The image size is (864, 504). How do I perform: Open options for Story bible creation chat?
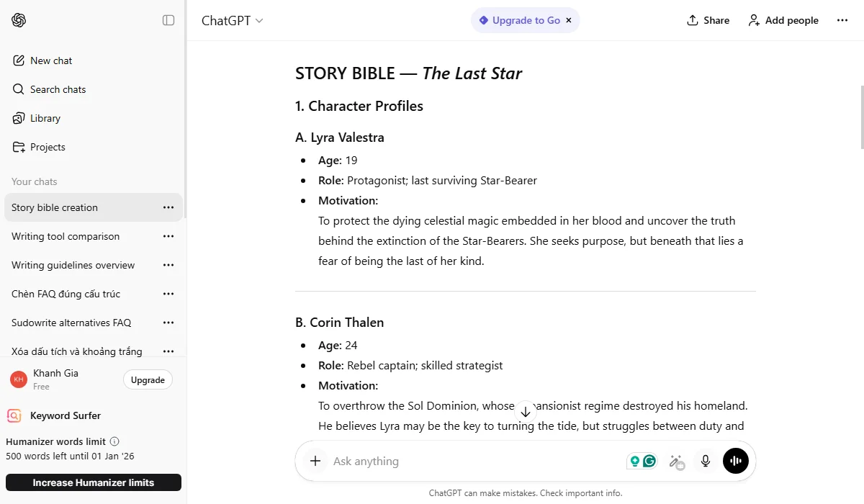(x=168, y=207)
